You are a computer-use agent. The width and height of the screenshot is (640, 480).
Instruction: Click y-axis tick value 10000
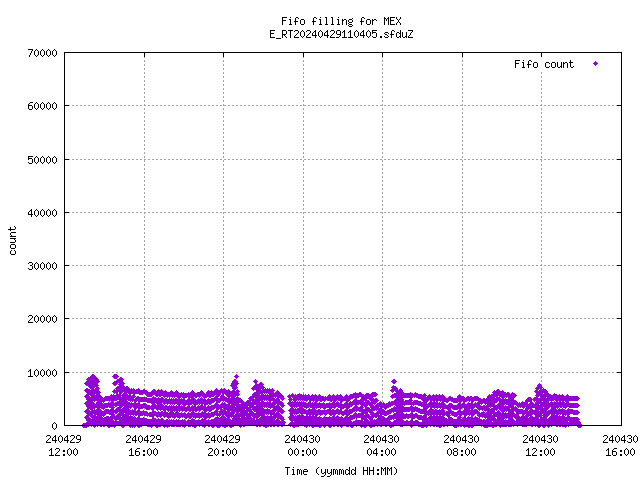click(x=42, y=373)
